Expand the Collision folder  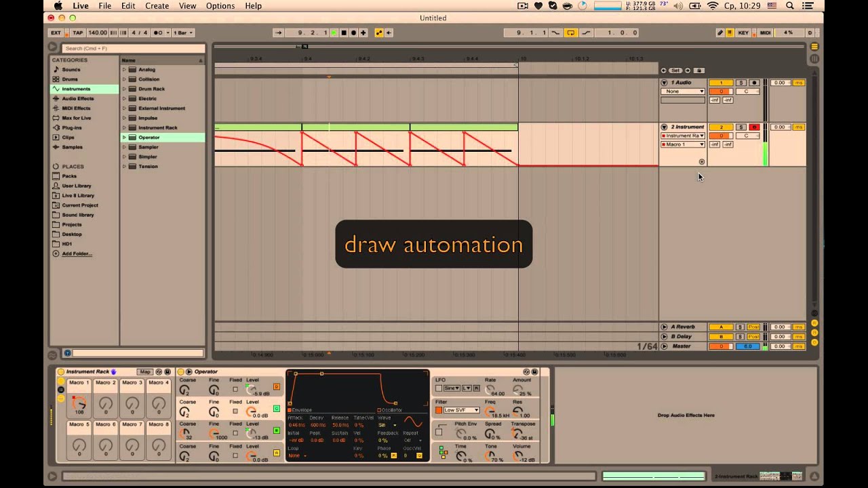pos(124,79)
